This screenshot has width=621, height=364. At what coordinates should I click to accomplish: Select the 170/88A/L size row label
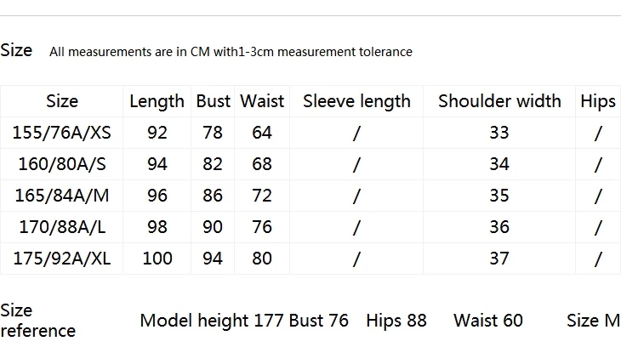tap(62, 227)
